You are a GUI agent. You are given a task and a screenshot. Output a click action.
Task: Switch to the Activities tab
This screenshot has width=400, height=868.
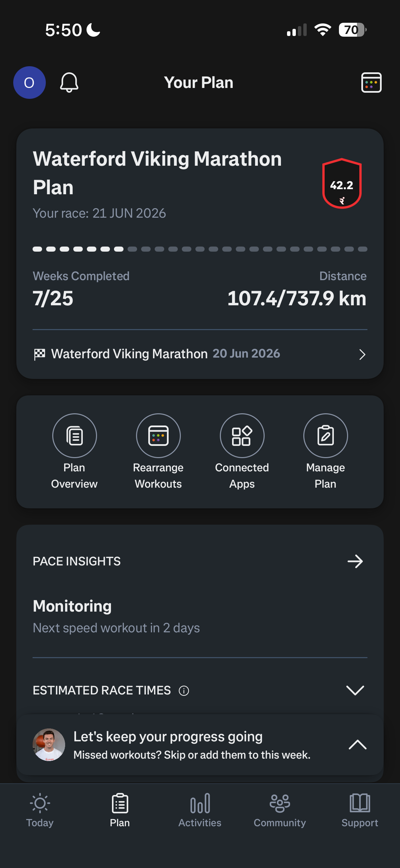200,810
